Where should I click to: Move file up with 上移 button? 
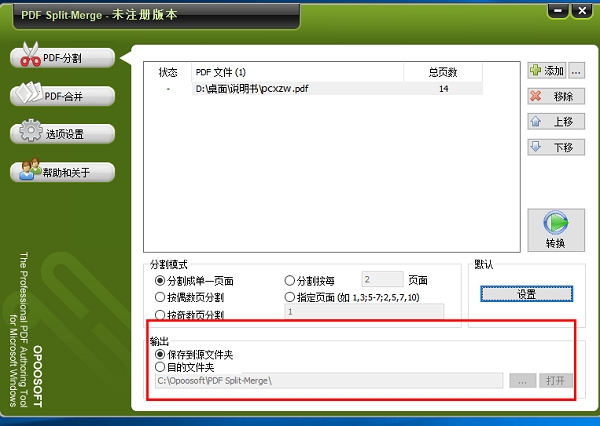(x=556, y=122)
